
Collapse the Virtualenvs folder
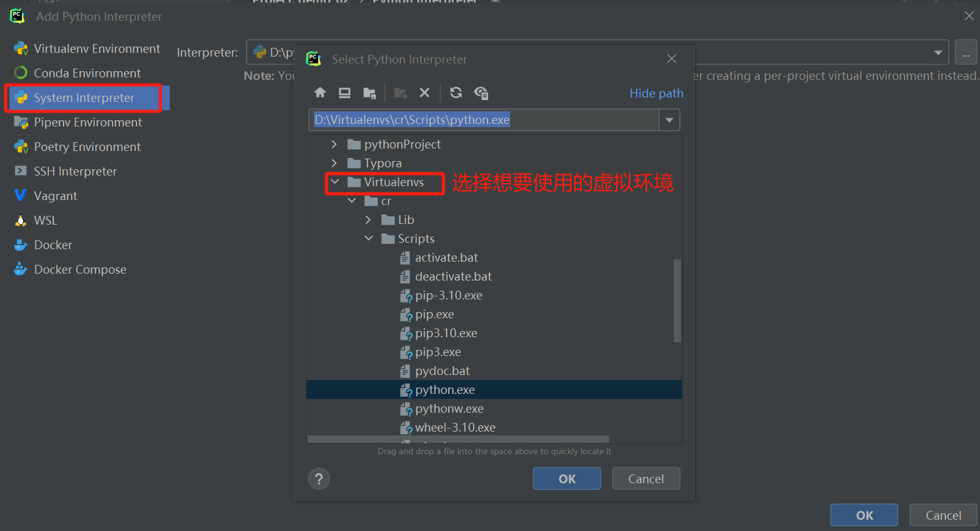click(x=335, y=182)
